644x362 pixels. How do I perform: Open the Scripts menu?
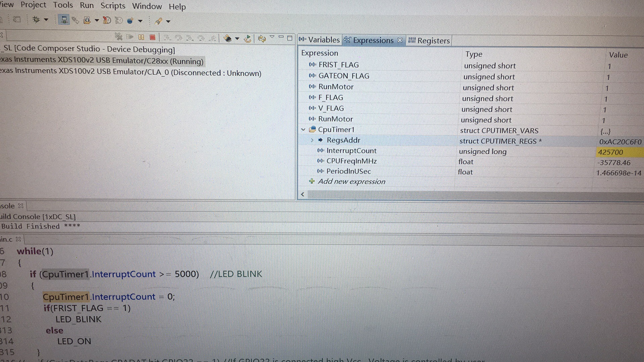coord(113,6)
